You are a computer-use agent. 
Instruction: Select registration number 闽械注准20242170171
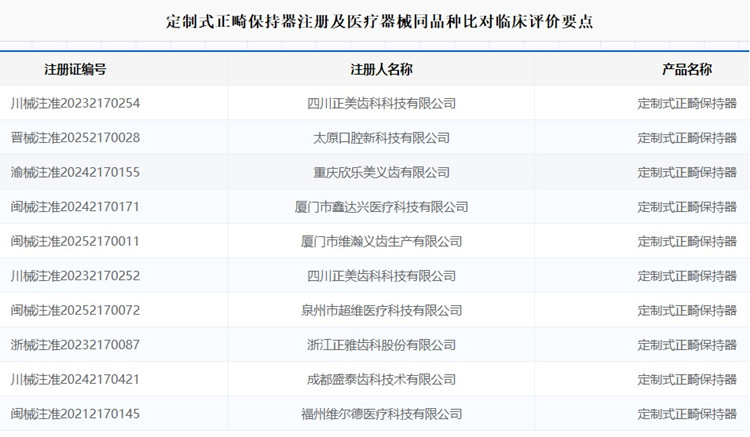point(75,207)
